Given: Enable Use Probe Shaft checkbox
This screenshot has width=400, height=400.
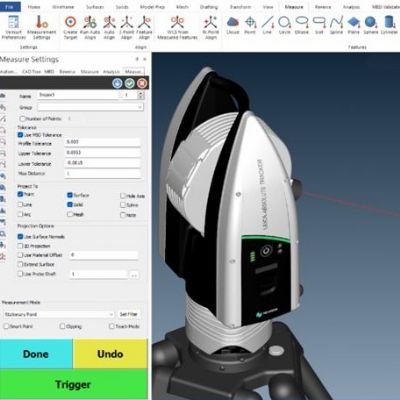Looking at the screenshot, I should pos(20,274).
